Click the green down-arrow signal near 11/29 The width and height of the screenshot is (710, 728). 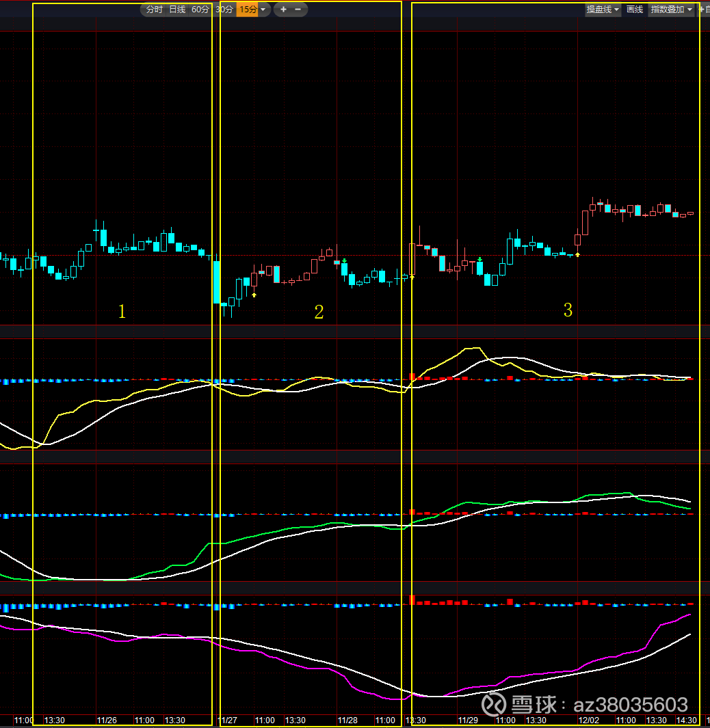tap(481, 260)
